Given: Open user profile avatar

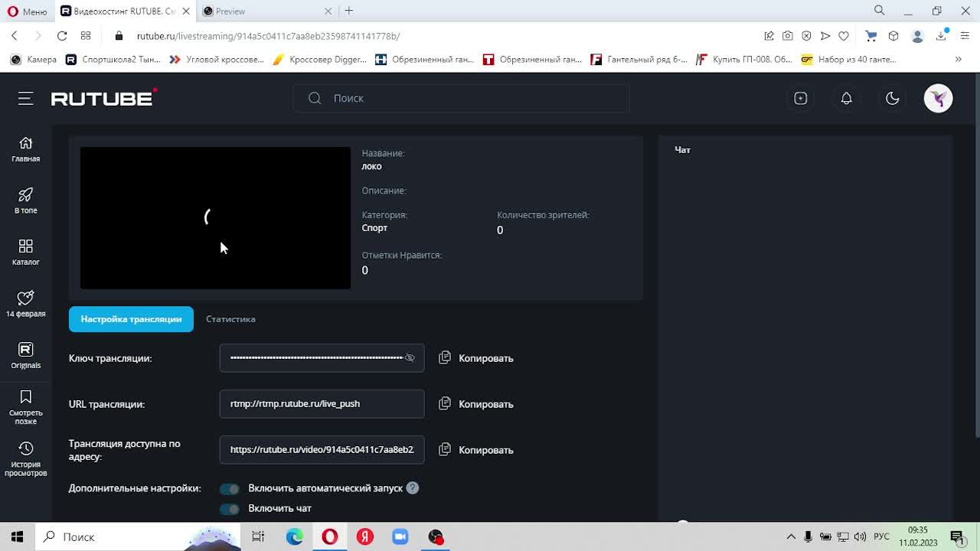Looking at the screenshot, I should (938, 98).
